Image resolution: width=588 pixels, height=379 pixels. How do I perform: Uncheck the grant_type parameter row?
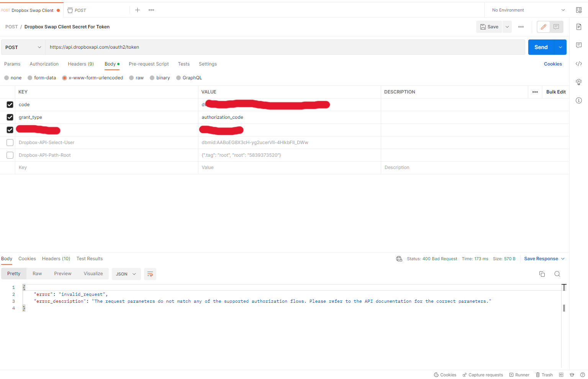click(10, 117)
